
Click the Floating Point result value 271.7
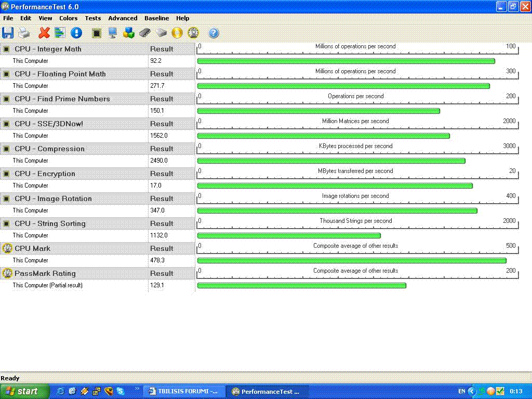click(157, 86)
